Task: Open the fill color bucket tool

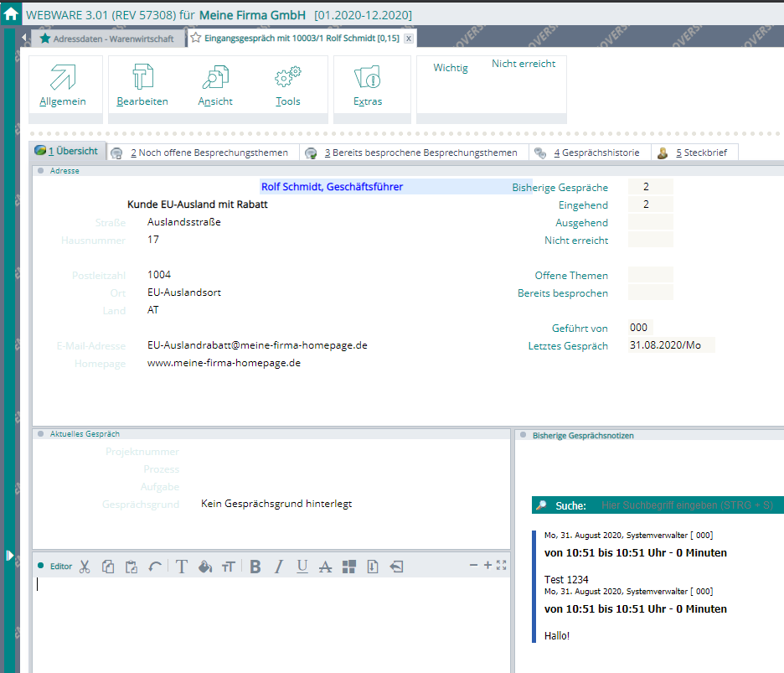Action: coord(205,567)
